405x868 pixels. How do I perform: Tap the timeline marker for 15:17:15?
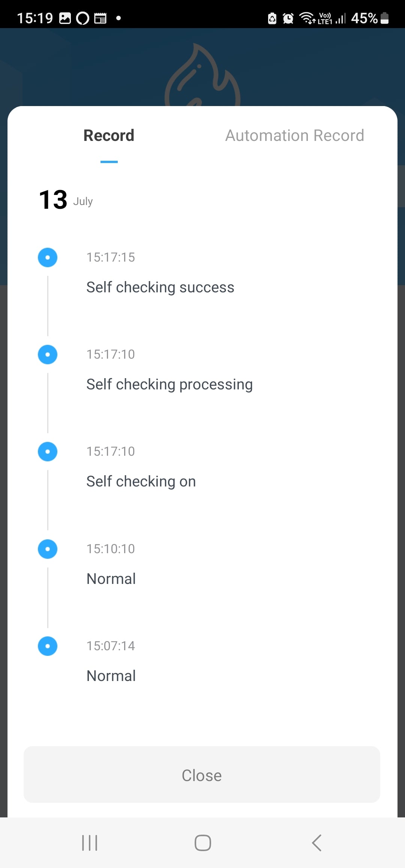48,257
